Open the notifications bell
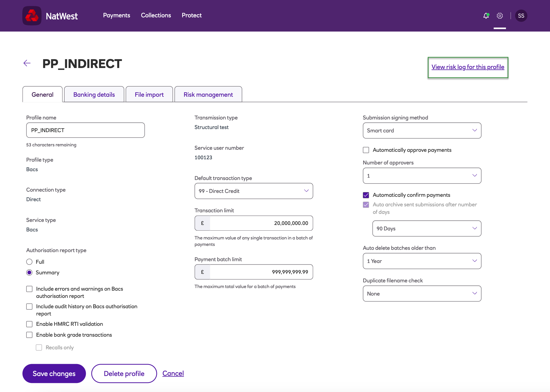Screen dimensions: 550x392 coord(486,16)
